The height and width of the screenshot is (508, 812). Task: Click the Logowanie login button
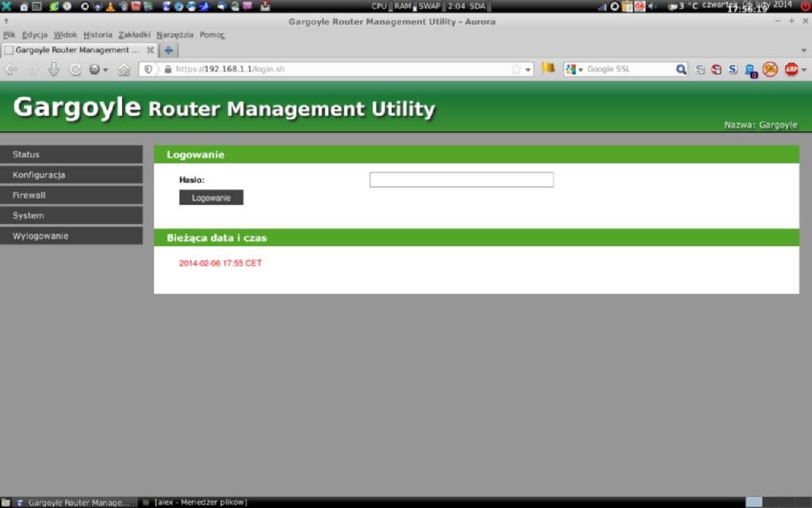click(211, 198)
